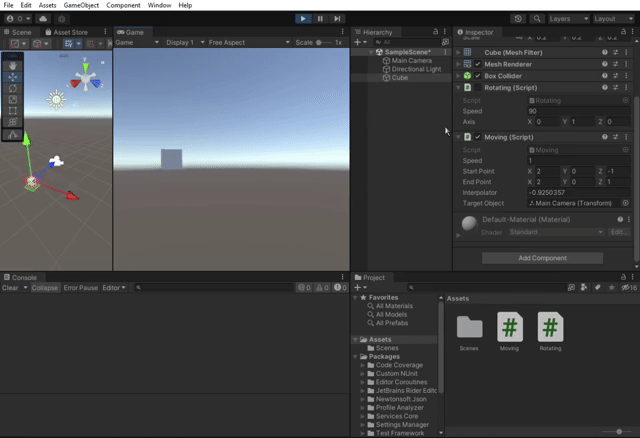Open the Moving script asset

510,327
